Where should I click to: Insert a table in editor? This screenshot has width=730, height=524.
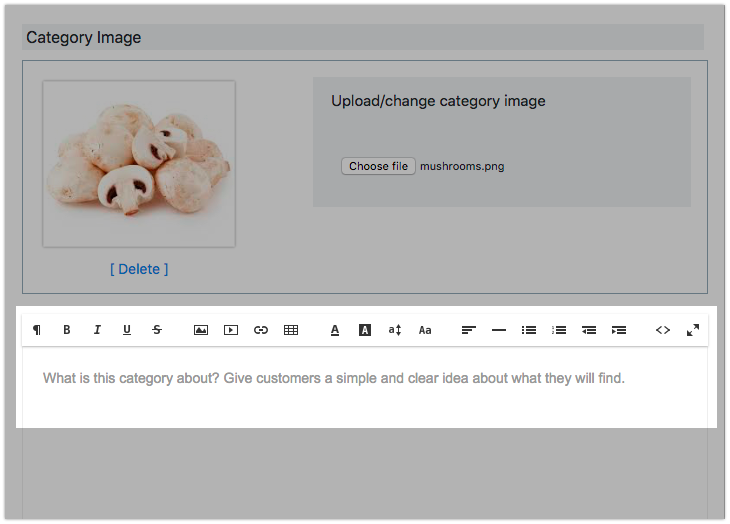(291, 330)
